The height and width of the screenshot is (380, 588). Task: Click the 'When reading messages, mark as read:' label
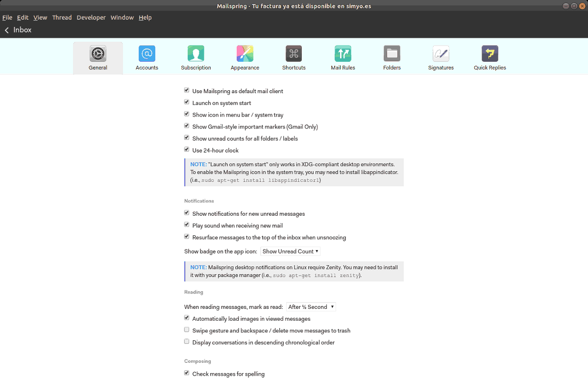pos(234,307)
